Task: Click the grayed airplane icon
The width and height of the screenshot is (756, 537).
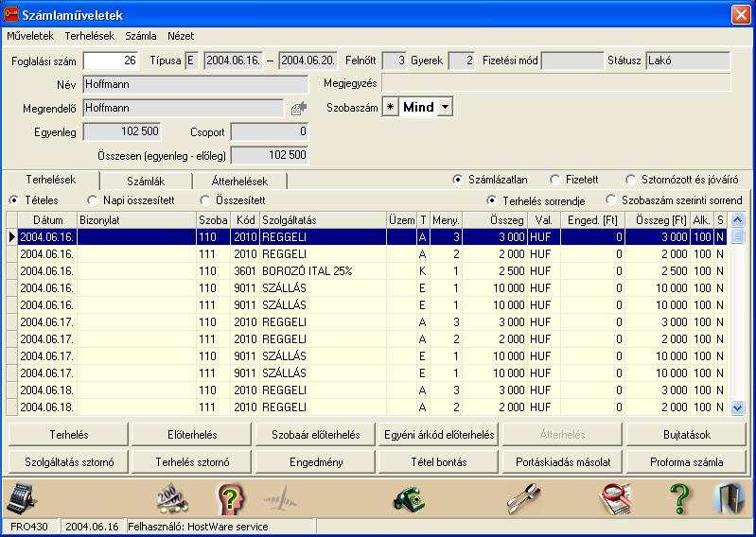Action: tap(281, 498)
